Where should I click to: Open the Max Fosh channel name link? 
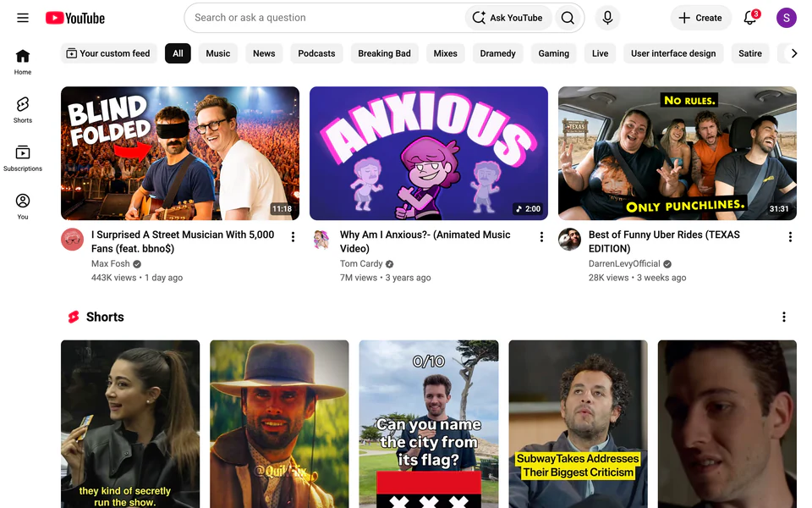(x=110, y=264)
